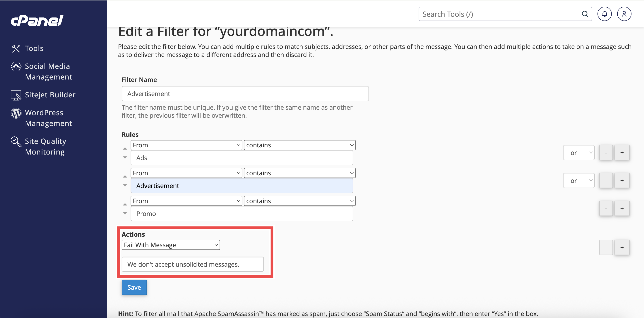
Task: Remove the Promo rule with minus button
Action: 606,208
